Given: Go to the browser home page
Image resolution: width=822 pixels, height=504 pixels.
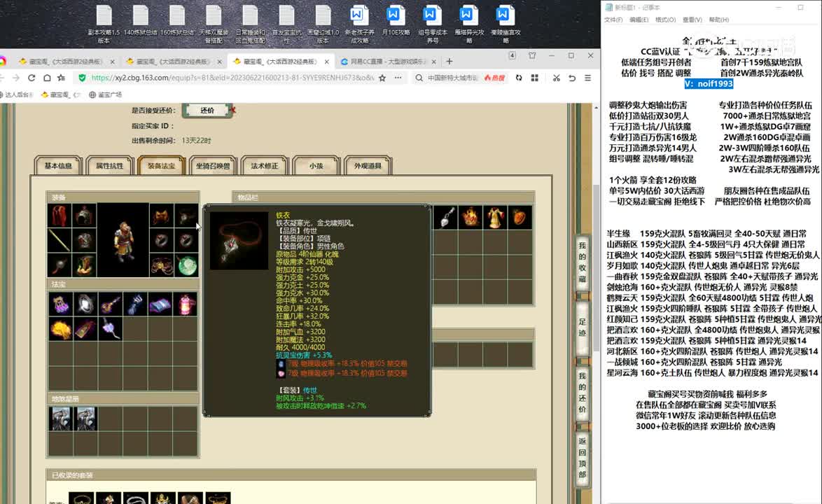Looking at the screenshot, I should click(x=47, y=78).
